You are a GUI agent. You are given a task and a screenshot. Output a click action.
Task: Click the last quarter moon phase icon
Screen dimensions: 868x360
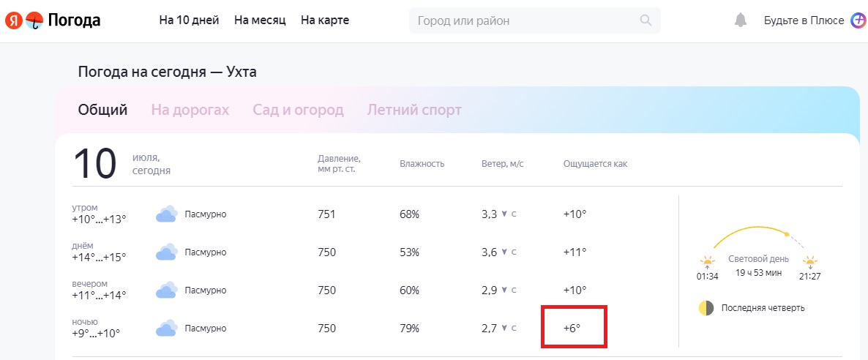pos(706,308)
